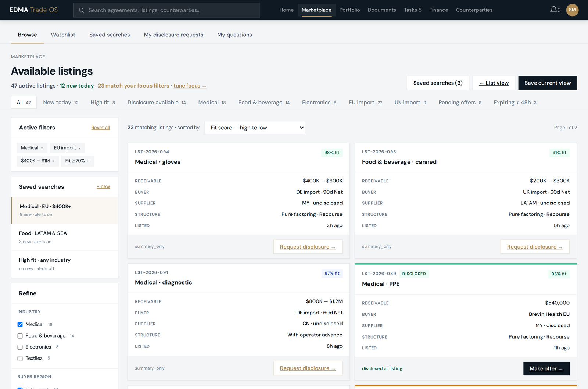Remove the EU import filter chip
Image resolution: width=588 pixels, height=389 pixels.
pos(79,148)
